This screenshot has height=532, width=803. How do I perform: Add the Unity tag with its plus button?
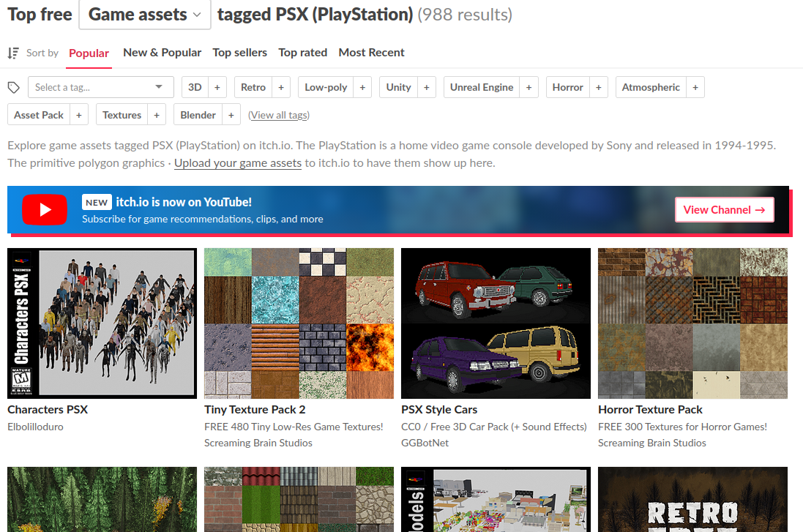[x=427, y=87]
